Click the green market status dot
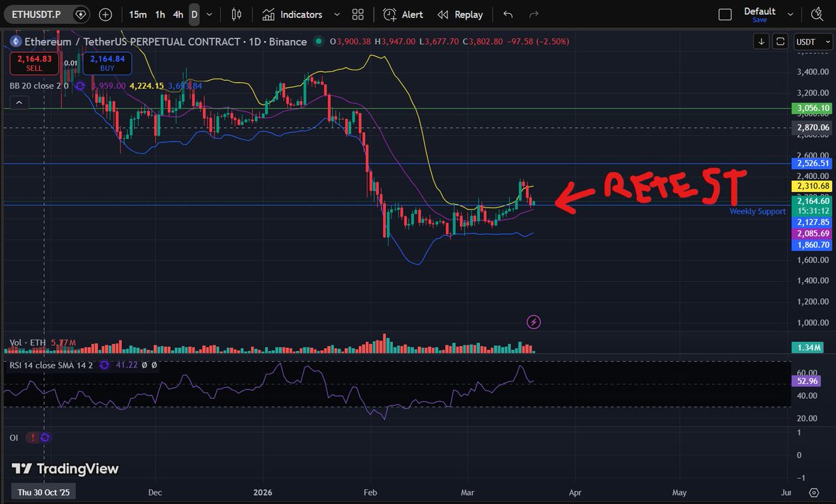The image size is (836, 504). [x=319, y=42]
